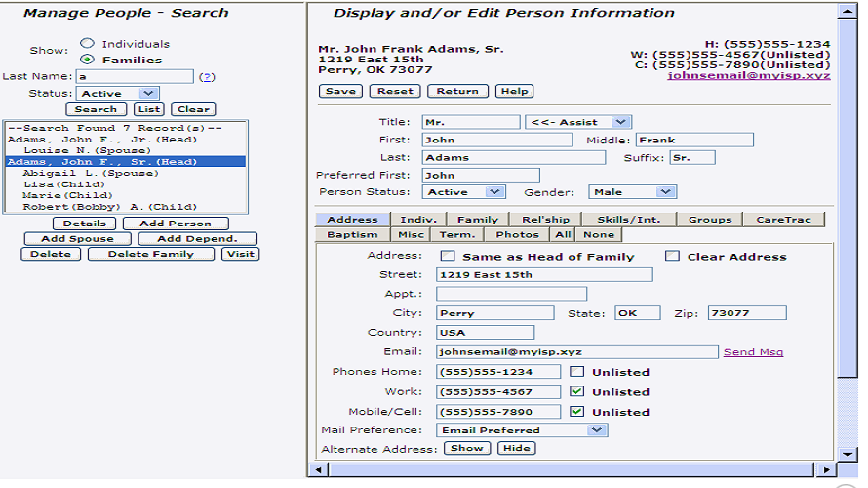Select Adams, John F., Sr. (Head) record
Viewport: 868px width, 488px height.
point(126,162)
